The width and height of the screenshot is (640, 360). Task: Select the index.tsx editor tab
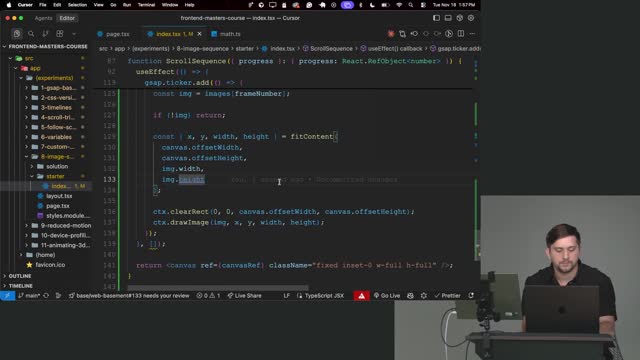[168, 34]
